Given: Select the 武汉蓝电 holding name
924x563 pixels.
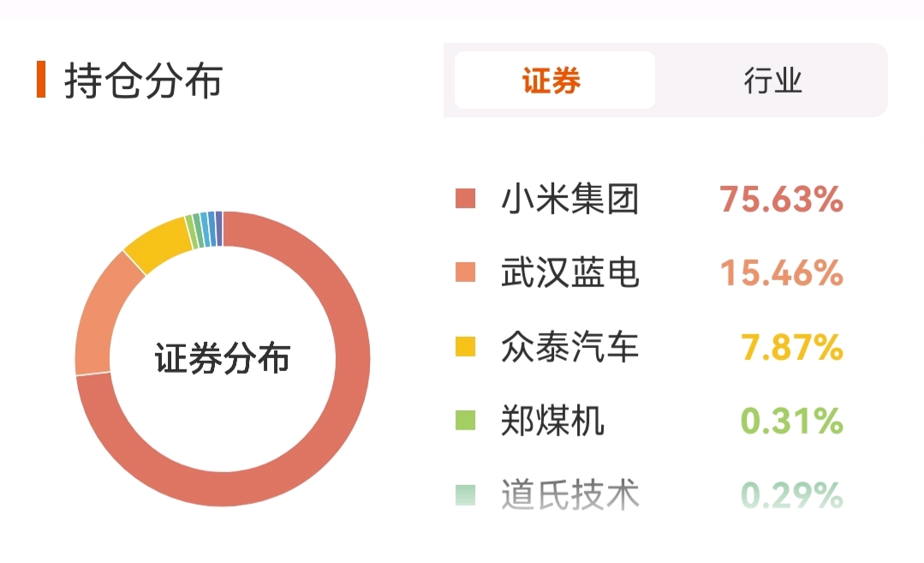Looking at the screenshot, I should (569, 273).
